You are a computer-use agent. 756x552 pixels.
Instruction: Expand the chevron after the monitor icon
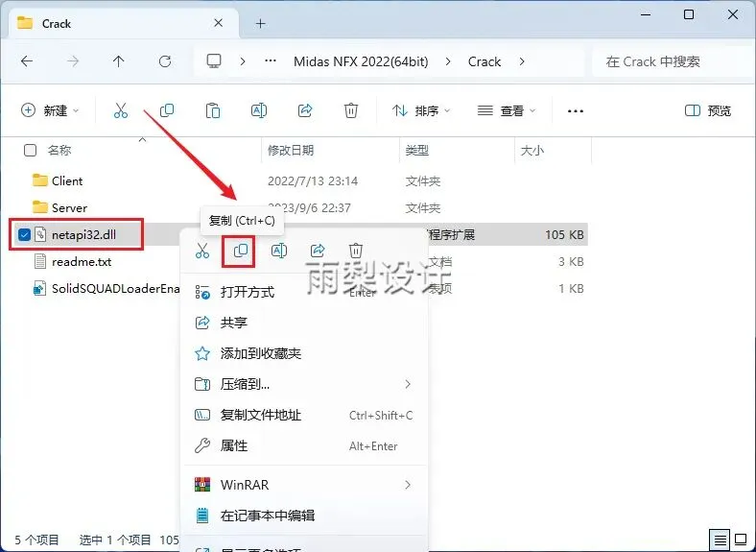click(243, 61)
